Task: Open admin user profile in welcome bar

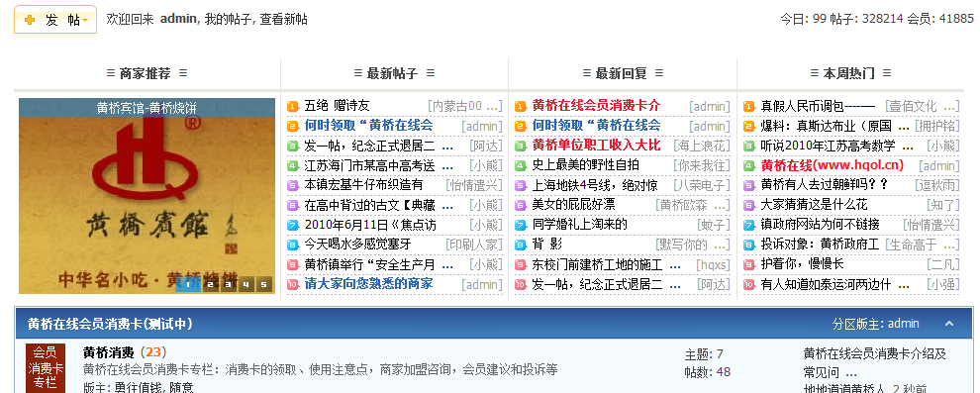Action: (x=178, y=20)
